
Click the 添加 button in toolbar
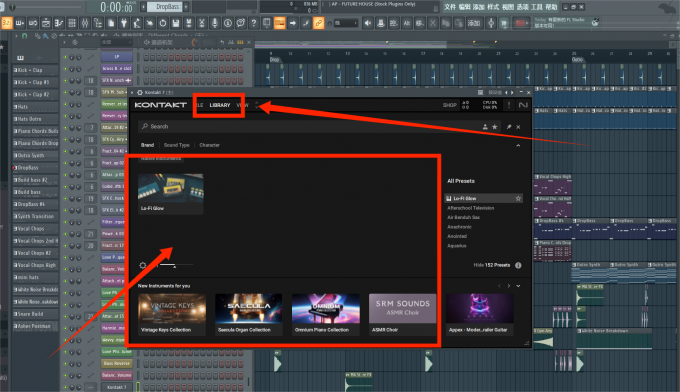(x=474, y=23)
